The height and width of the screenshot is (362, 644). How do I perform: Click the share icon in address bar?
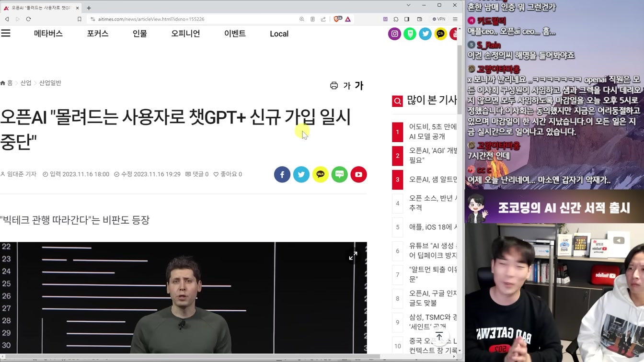point(323,19)
